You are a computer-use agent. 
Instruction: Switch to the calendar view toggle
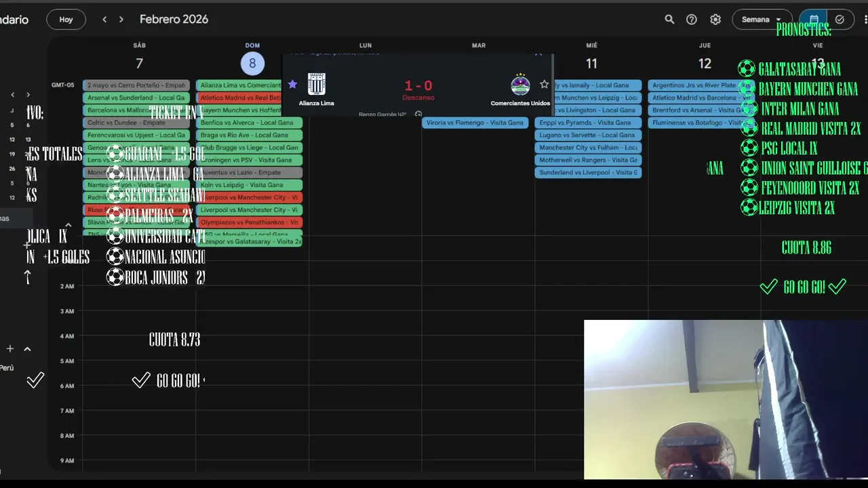(814, 20)
